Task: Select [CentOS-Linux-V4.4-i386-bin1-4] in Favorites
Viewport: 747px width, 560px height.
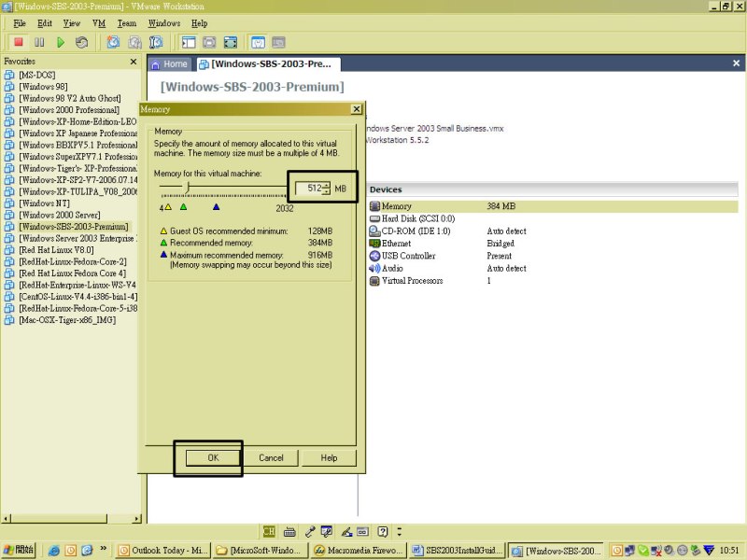Action: click(78, 297)
